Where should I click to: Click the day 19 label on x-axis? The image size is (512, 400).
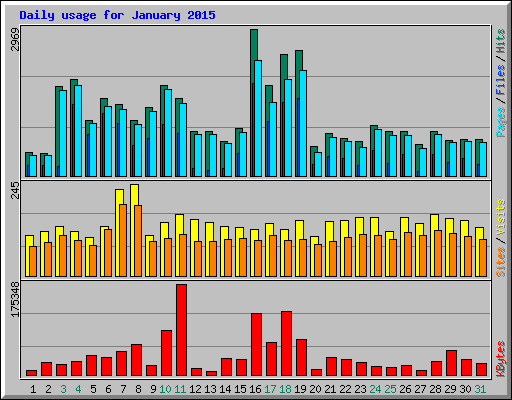coord(300,389)
